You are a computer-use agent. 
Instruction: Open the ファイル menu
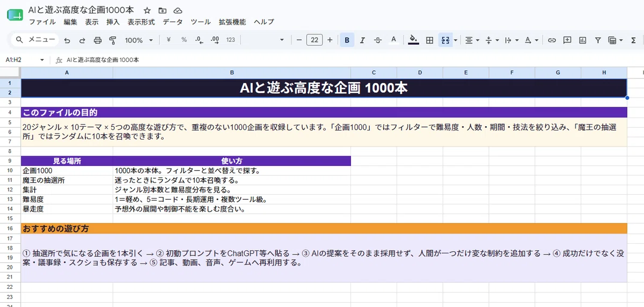pyautogui.click(x=42, y=22)
